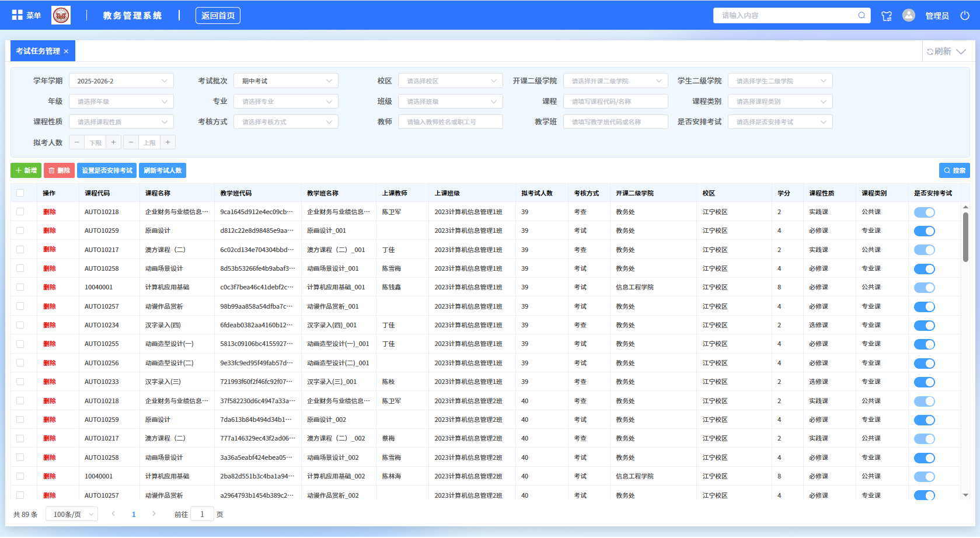980x538 pixels.
Task: Toggle exam switch for 计算机应用基础_002
Action: tap(925, 477)
